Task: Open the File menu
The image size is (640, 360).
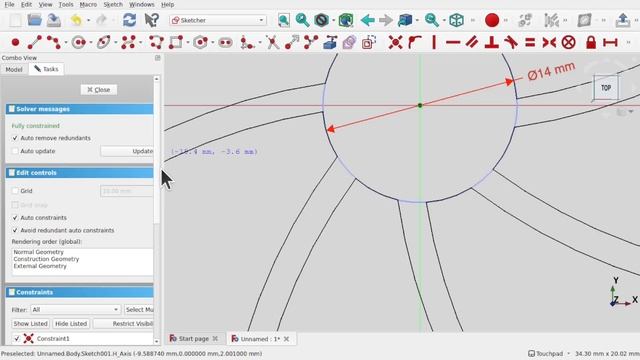Action: (x=9, y=4)
